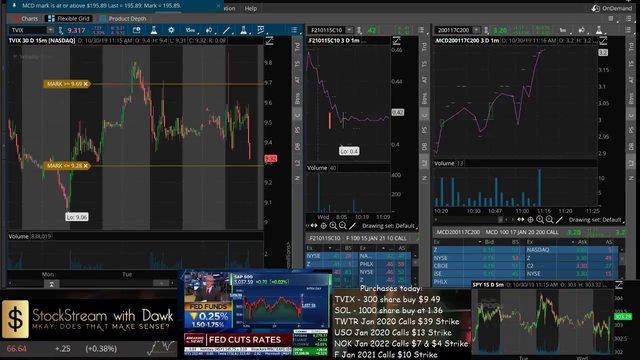Open F210115C10 chart hamburger menu icon
Image resolution: width=640 pixels, height=360 pixels.
click(x=421, y=30)
